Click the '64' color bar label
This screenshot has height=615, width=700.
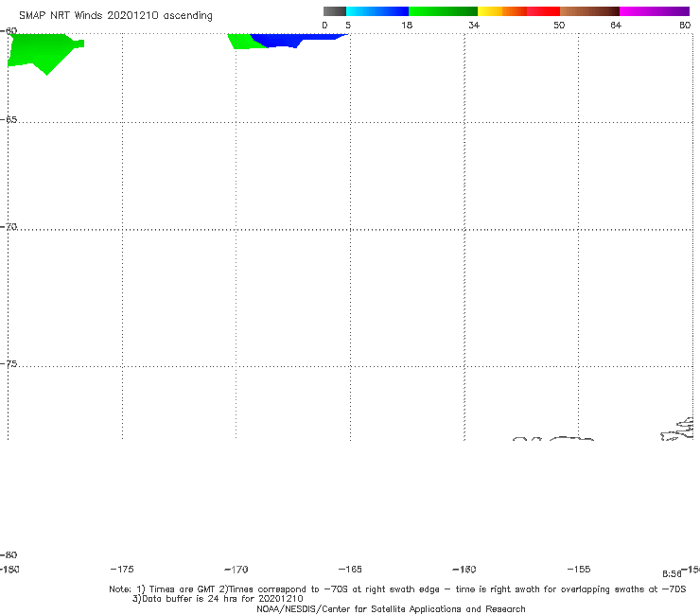point(616,25)
